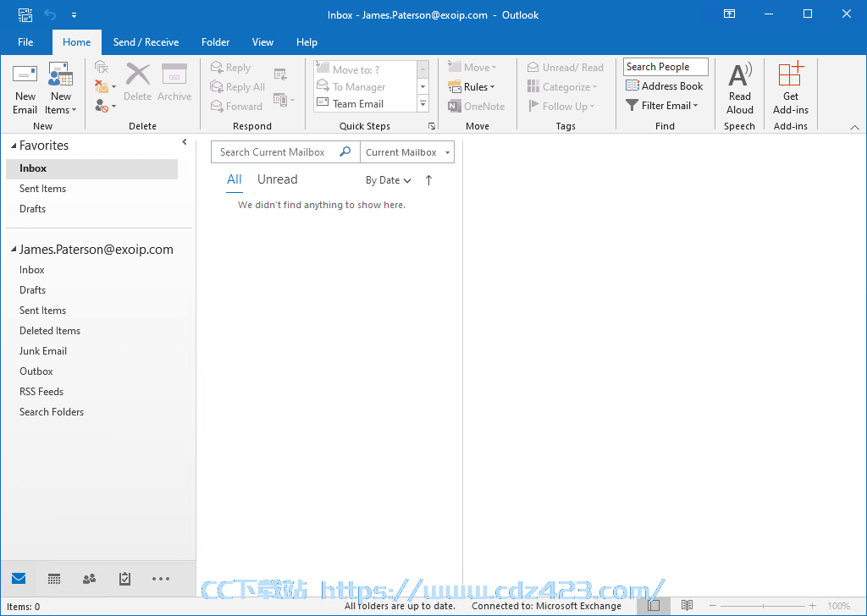Create a New Email message

25,88
